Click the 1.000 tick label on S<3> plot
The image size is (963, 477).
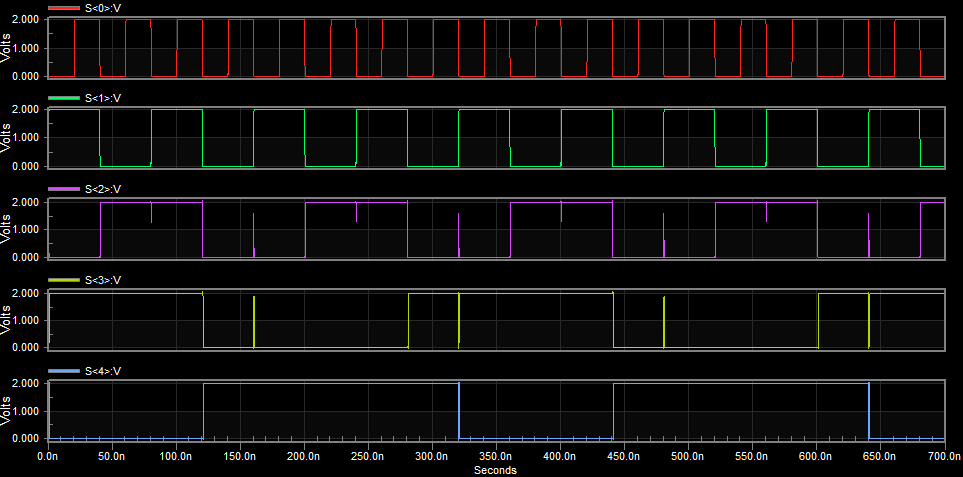click(x=28, y=320)
